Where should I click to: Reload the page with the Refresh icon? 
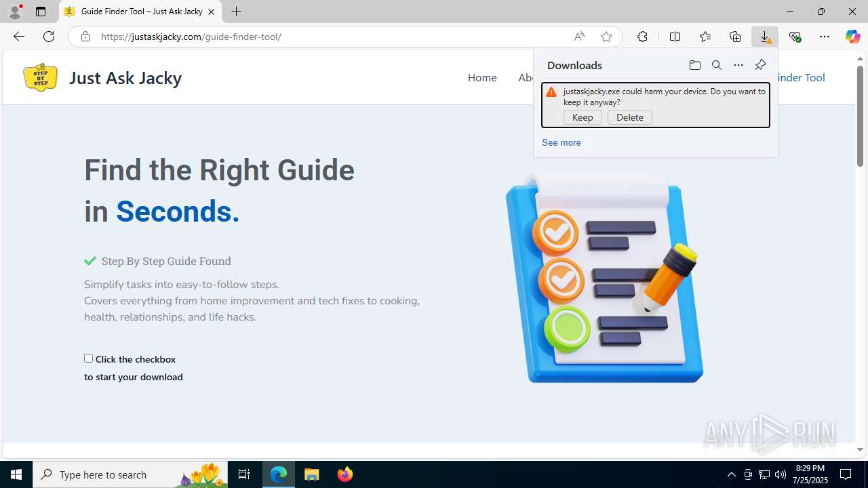click(x=49, y=37)
